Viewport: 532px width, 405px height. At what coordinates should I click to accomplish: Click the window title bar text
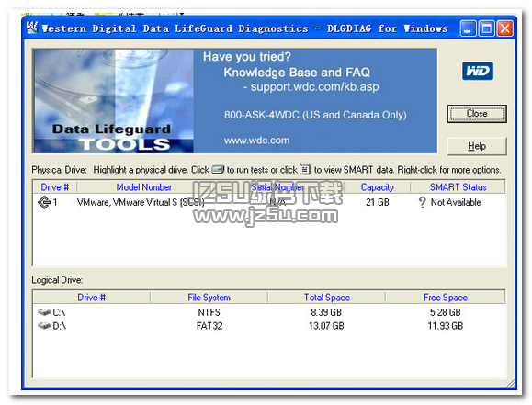pyautogui.click(x=244, y=28)
